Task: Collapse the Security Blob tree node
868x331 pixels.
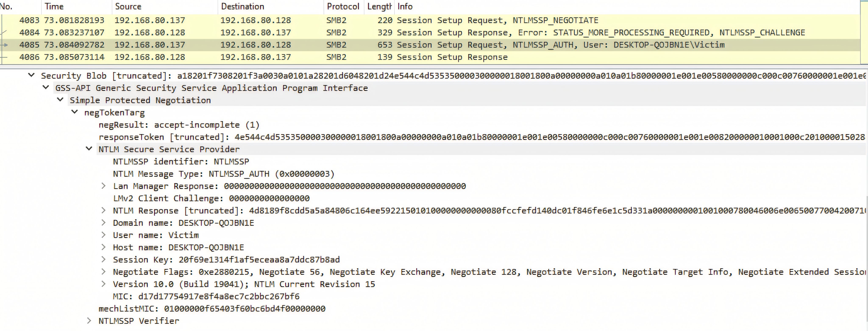Action: [31, 75]
